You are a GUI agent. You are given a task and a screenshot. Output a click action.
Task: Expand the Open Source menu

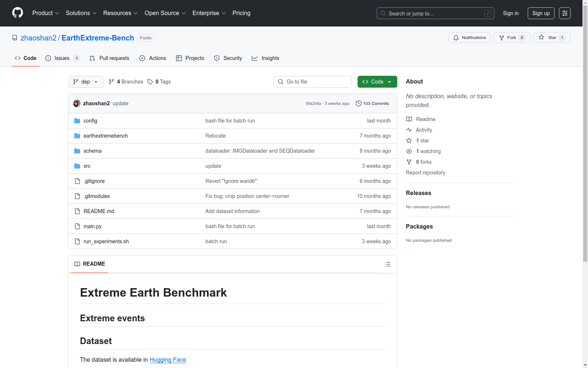[165, 13]
